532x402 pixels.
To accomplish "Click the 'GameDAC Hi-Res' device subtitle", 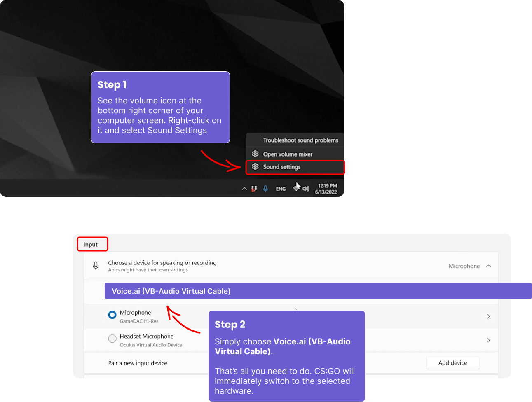I will tap(139, 321).
